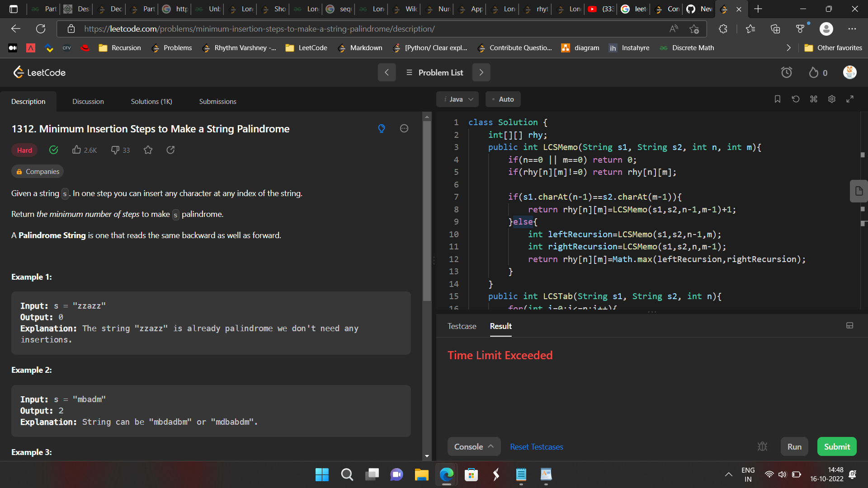Screen dimensions: 868x488
Task: Toggle the result panel layout icon
Action: [850, 326]
